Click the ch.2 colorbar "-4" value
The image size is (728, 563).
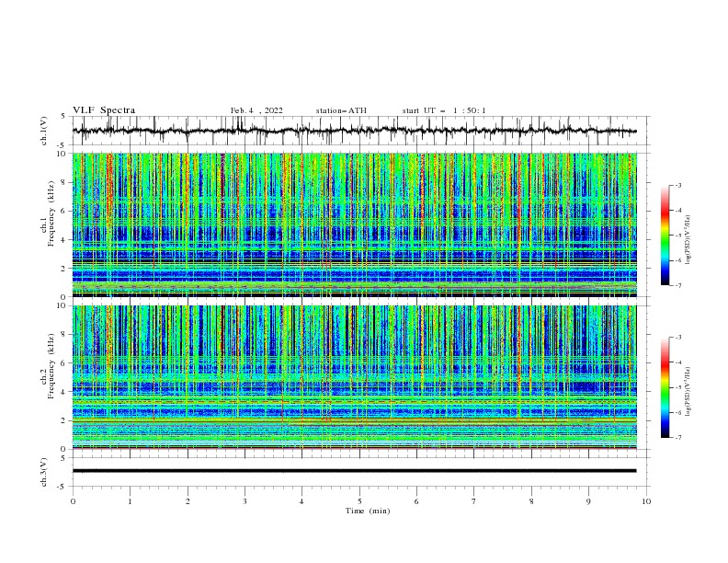pyautogui.click(x=678, y=362)
